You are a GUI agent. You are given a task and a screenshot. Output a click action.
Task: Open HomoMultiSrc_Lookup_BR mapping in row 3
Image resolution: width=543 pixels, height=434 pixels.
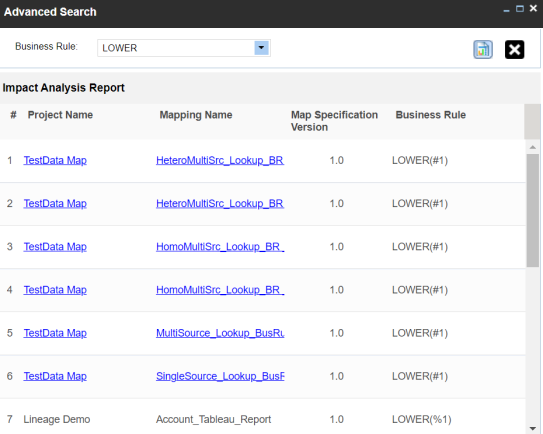[220, 247]
